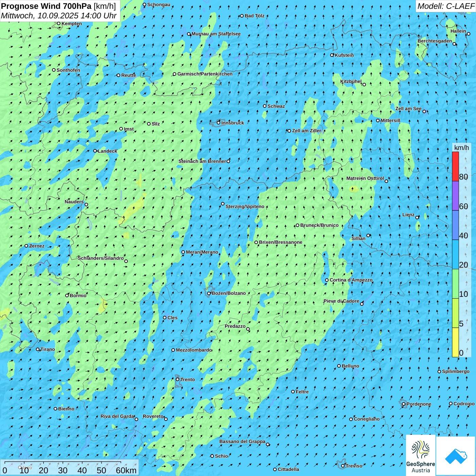This screenshot has height=476, width=476.
Task: Click the 'Schio' town label
Action: 221,456
